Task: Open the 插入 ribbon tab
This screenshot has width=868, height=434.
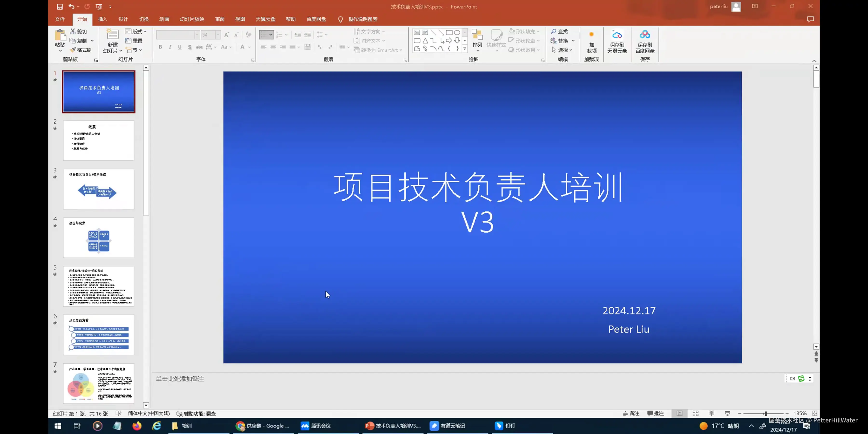Action: pyautogui.click(x=102, y=19)
